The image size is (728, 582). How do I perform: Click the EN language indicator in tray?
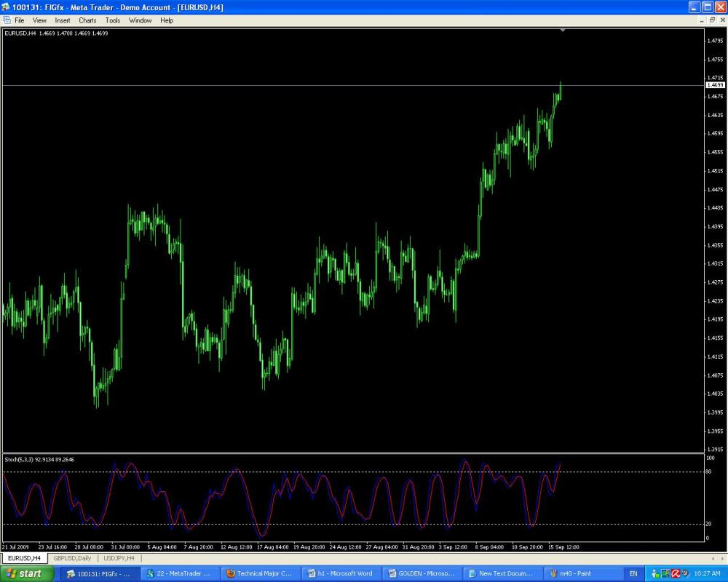[x=633, y=573]
